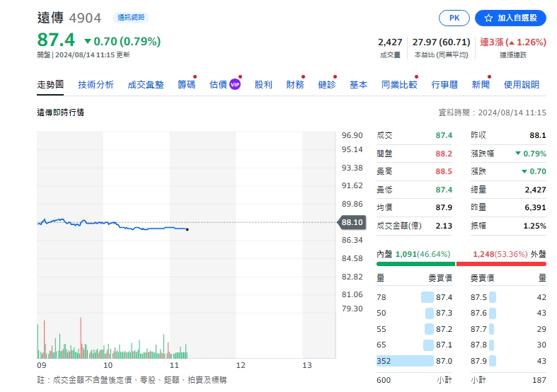Switch to the 基本 tab

(358, 84)
